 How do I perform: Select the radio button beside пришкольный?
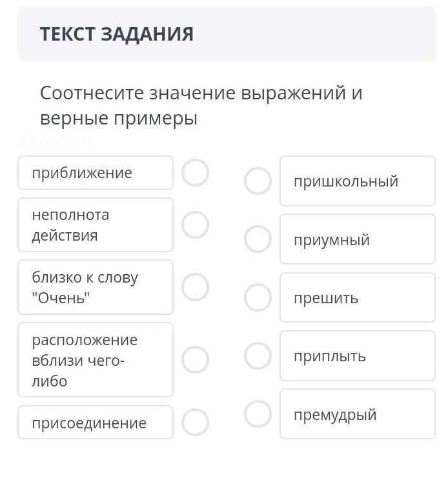tap(258, 181)
